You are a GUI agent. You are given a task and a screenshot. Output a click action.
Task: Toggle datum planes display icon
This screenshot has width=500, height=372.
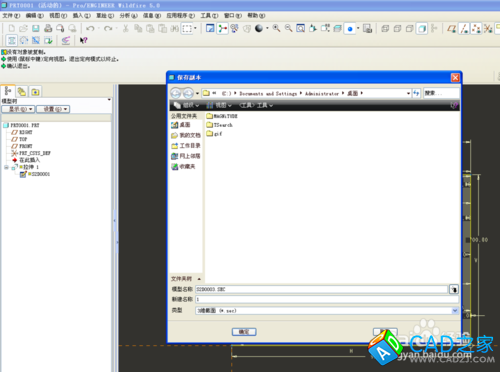(x=452, y=29)
